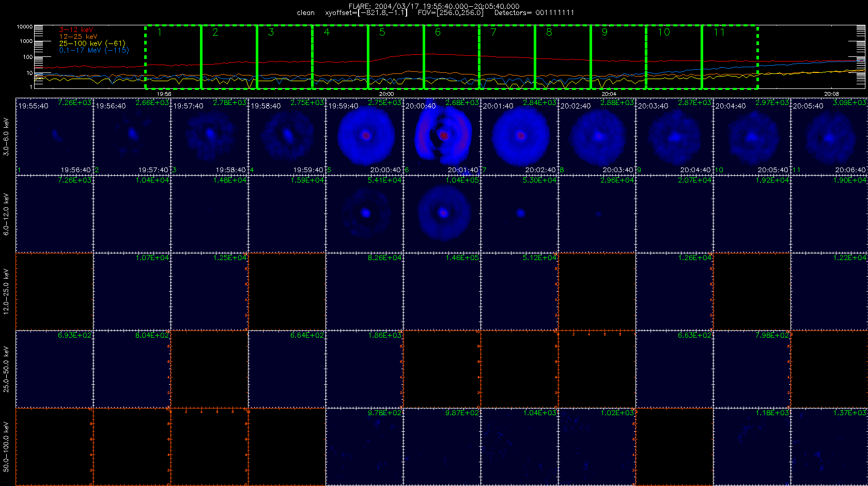The height and width of the screenshot is (486, 868).
Task: Click the peak value '5.12E+04'
Action: (540, 258)
